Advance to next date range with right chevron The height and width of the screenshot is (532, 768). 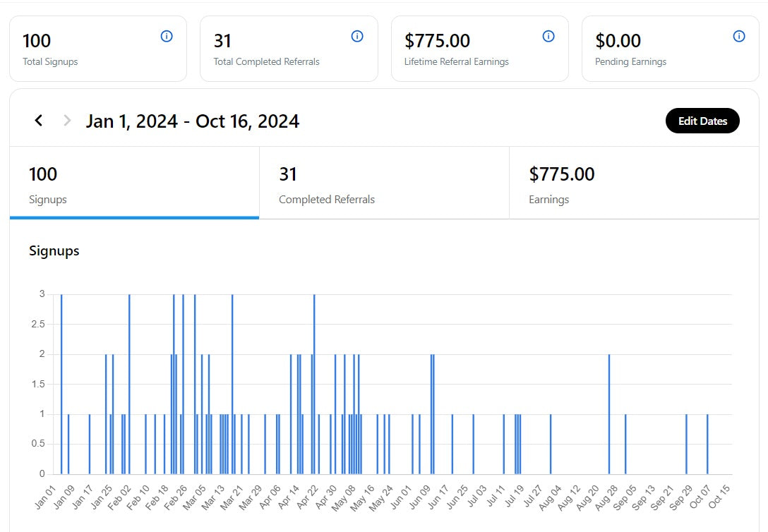[67, 121]
